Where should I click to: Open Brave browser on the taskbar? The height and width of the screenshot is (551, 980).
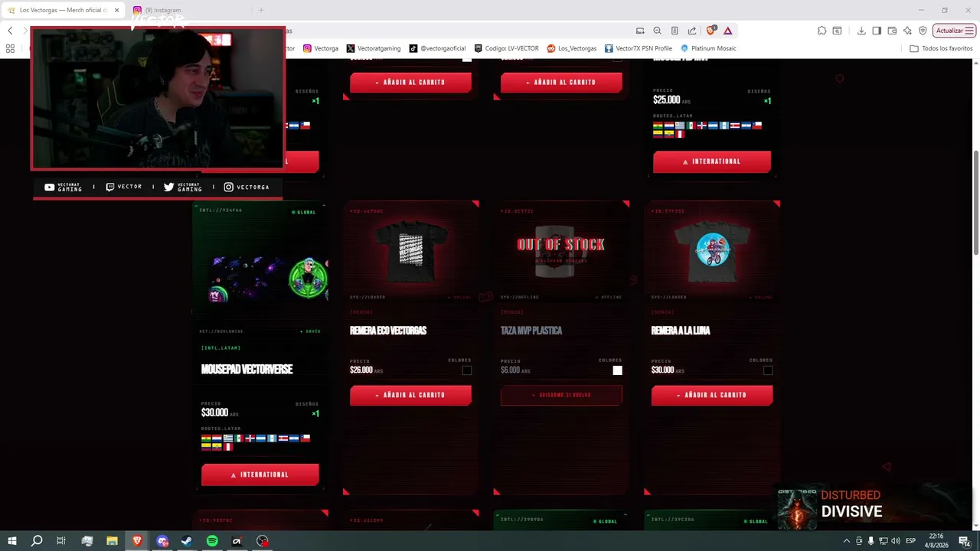click(137, 541)
